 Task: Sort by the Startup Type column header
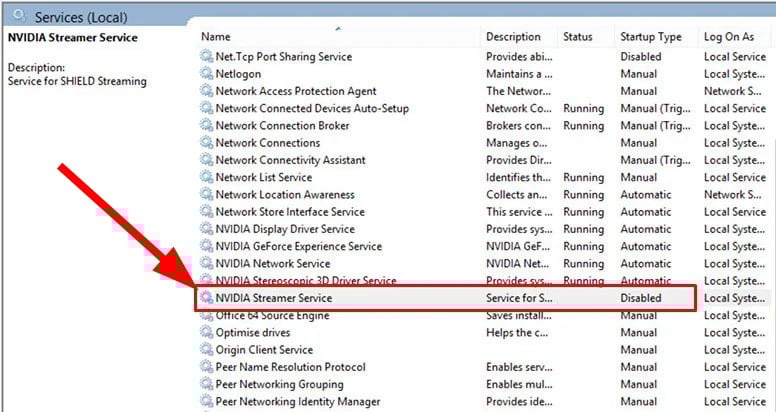(651, 37)
